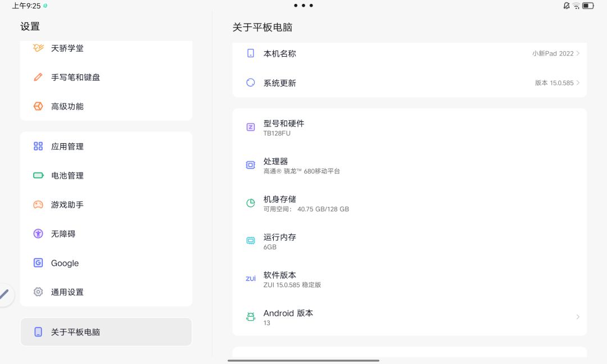Expand the Android 版本 chevron arrow
607x364 pixels.
[578, 317]
